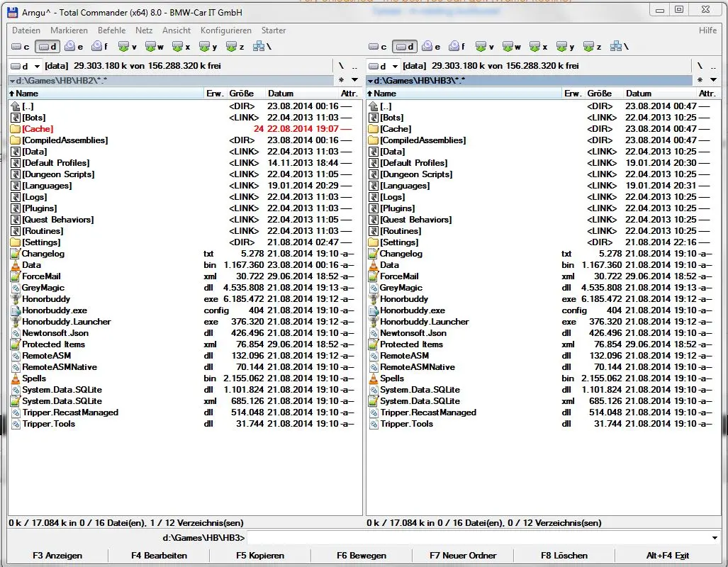This screenshot has height=567, width=728.
Task: Sort left panel by Datum column header
Action: pos(302,94)
